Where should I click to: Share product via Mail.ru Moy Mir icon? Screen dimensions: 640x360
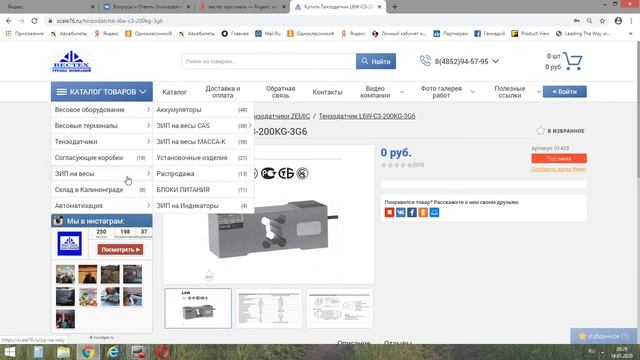point(434,212)
